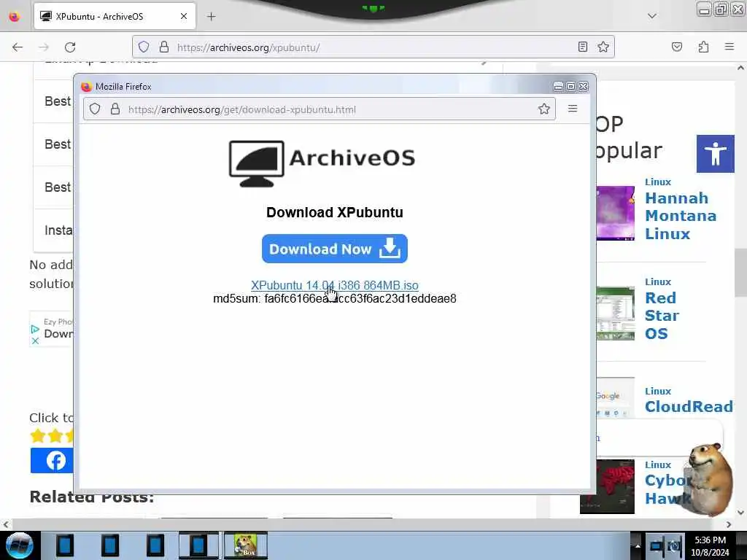Screen dimensions: 747x560
Task: Open Hannah Montana Linux link
Action: coord(681,216)
